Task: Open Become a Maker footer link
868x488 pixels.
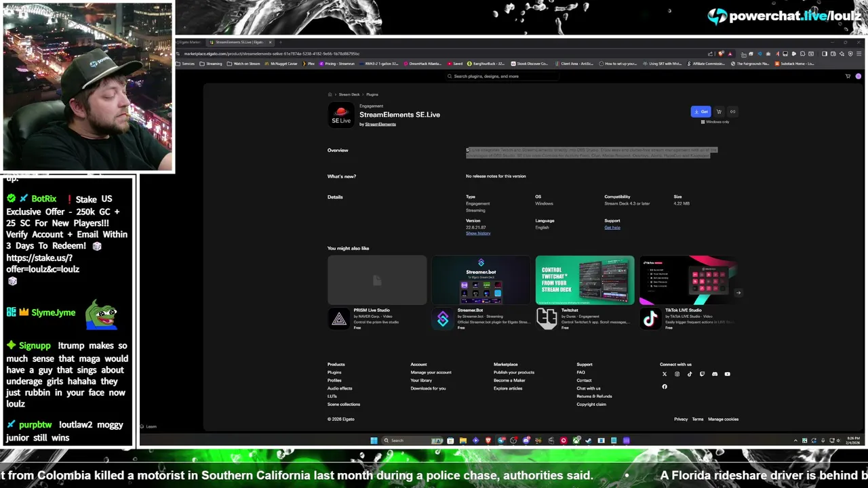Action: (509, 380)
